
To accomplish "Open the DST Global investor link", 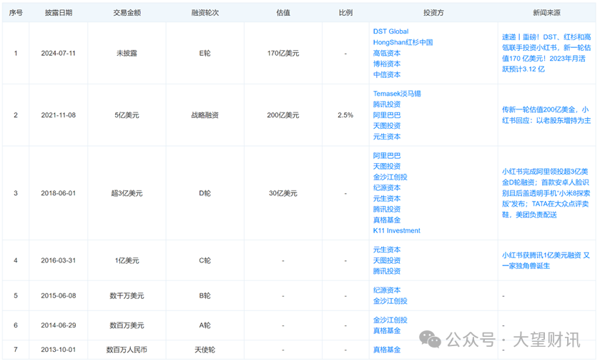I will coord(390,31).
